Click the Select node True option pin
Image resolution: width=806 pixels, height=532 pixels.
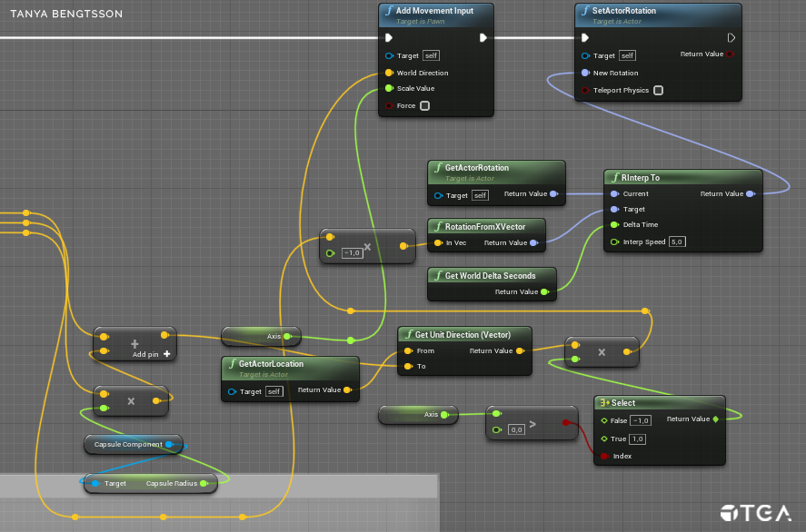tap(604, 439)
